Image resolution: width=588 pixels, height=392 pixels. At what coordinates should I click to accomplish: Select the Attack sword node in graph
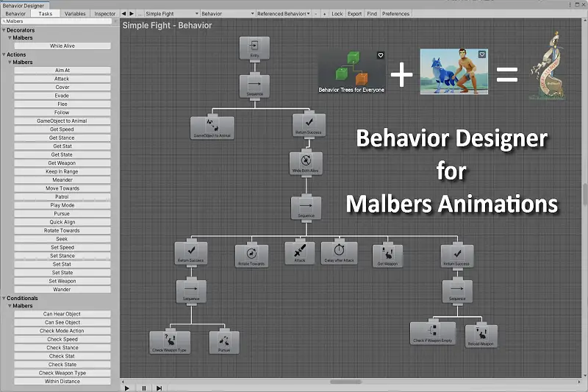click(300, 253)
